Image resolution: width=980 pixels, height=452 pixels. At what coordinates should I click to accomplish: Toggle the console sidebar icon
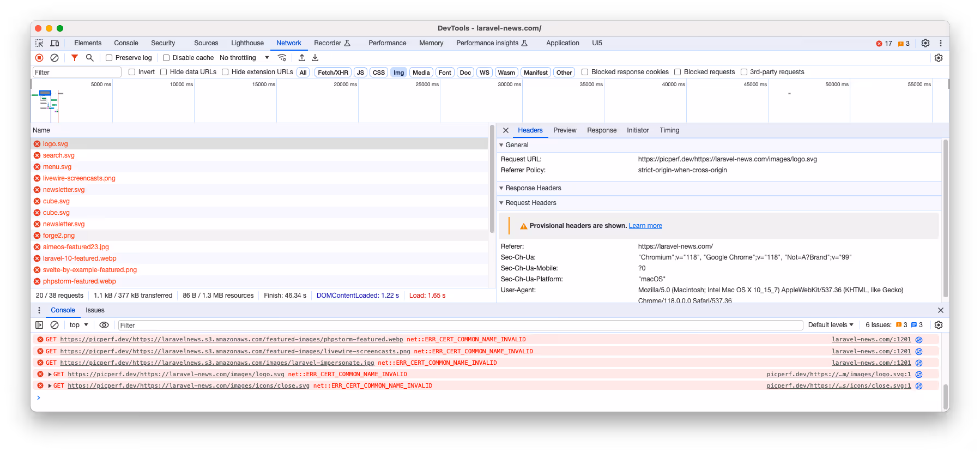tap(39, 325)
